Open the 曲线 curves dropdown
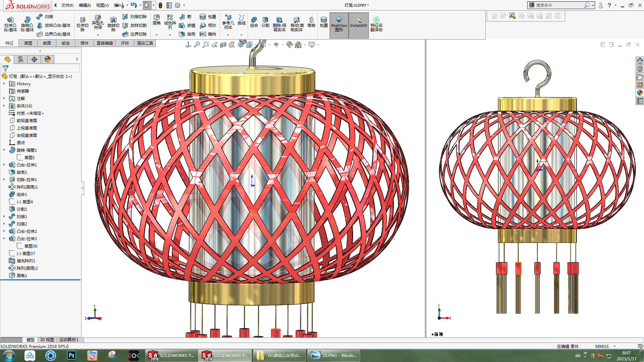Viewport: 644px width, 362px height. (x=241, y=35)
